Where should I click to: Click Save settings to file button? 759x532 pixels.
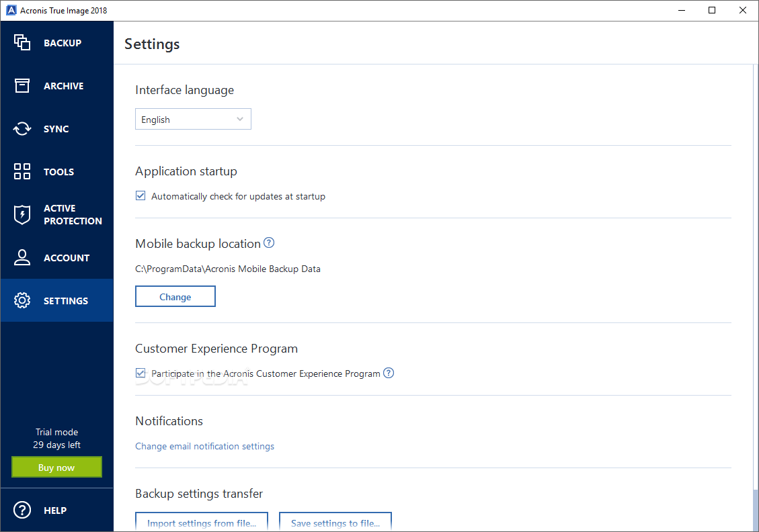click(x=335, y=522)
